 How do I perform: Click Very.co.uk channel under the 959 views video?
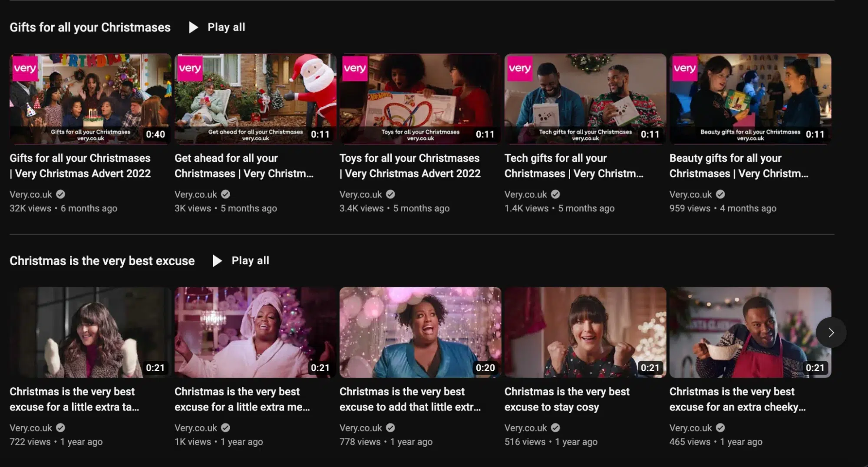click(691, 194)
